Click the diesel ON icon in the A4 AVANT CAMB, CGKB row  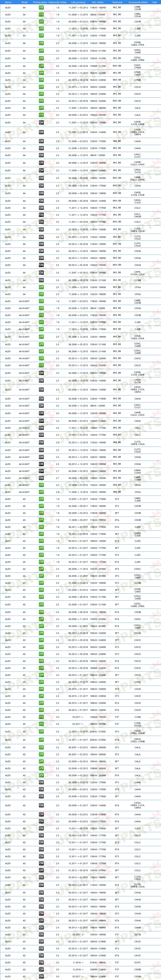click(x=41, y=478)
